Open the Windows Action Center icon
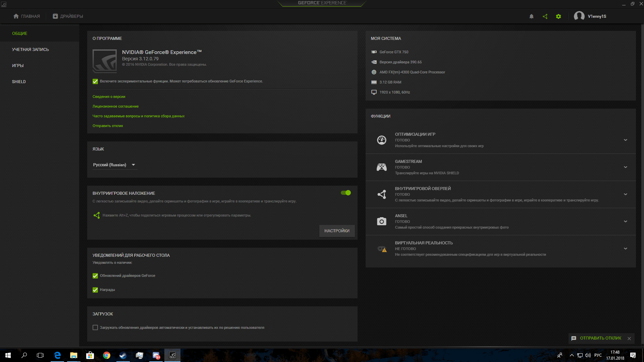Viewport: 644px width, 362px height. (633, 355)
